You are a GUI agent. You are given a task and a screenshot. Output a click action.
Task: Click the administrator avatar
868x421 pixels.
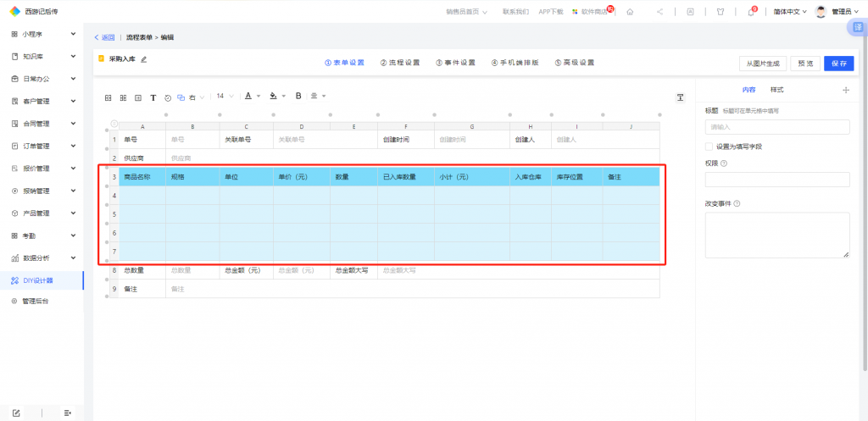pyautogui.click(x=821, y=12)
